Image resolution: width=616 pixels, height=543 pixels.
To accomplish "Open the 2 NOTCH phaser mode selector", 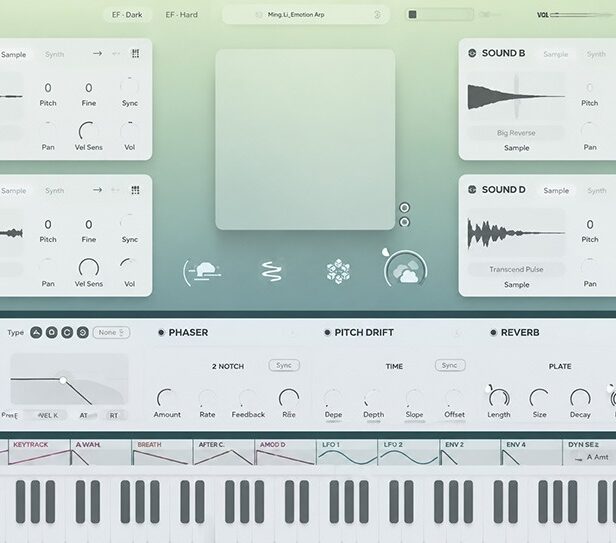I will 228,366.
